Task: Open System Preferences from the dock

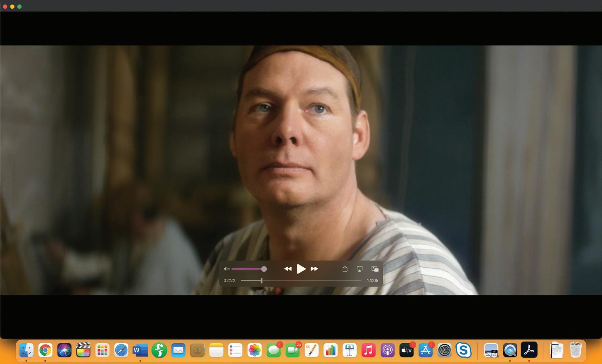Action: pyautogui.click(x=445, y=351)
